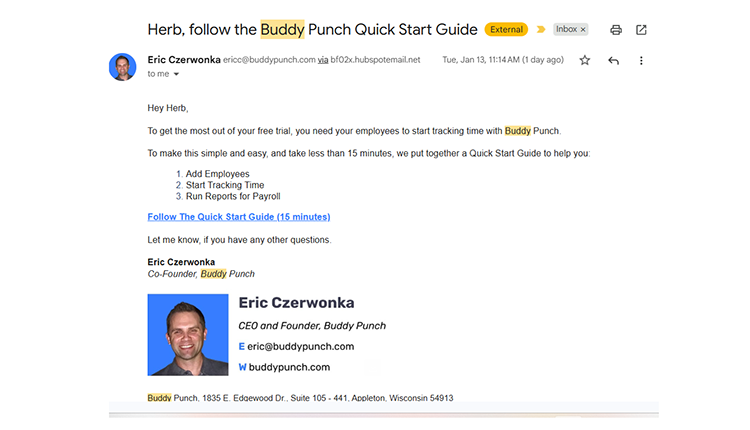The image size is (750, 430).
Task: Print the email using the printer icon
Action: (x=616, y=30)
